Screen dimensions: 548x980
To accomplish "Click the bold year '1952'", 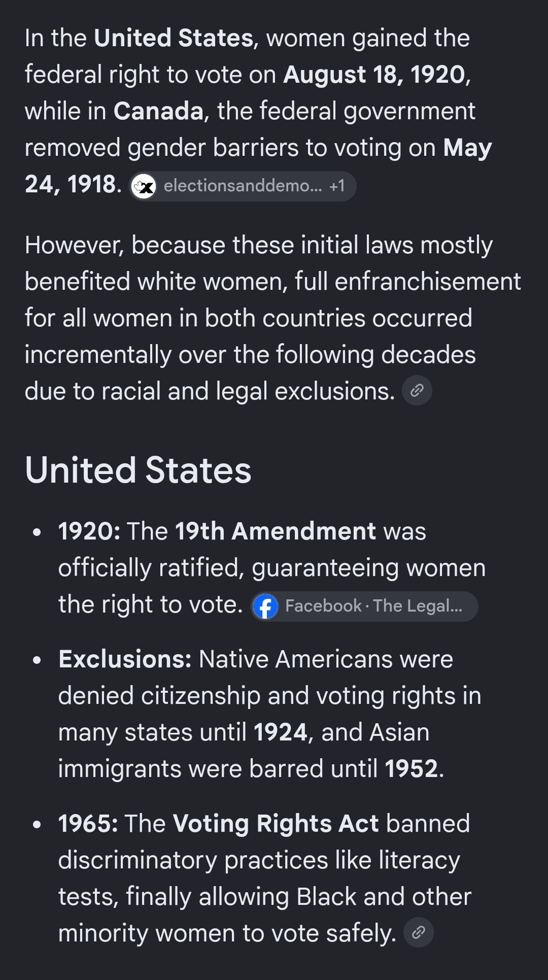I will click(412, 769).
